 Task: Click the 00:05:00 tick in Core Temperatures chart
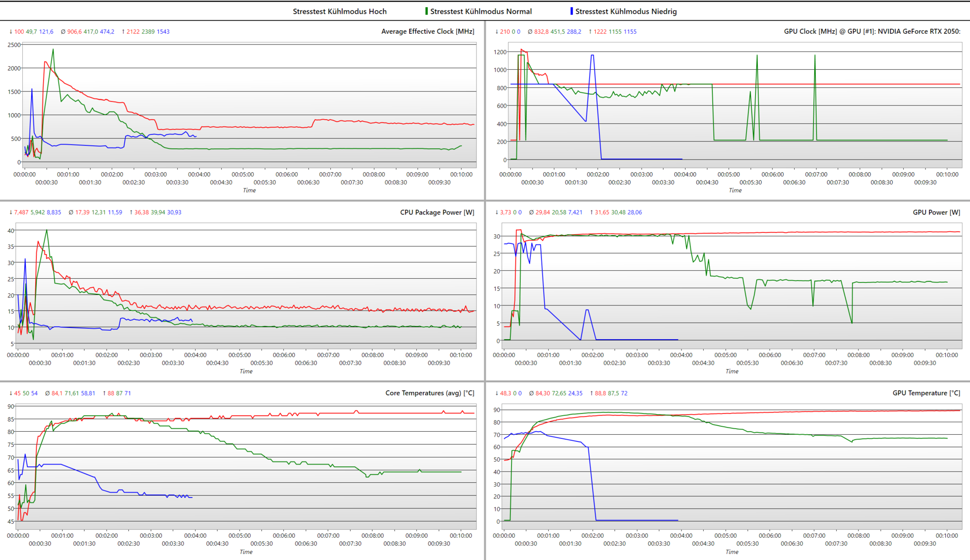pyautogui.click(x=239, y=536)
